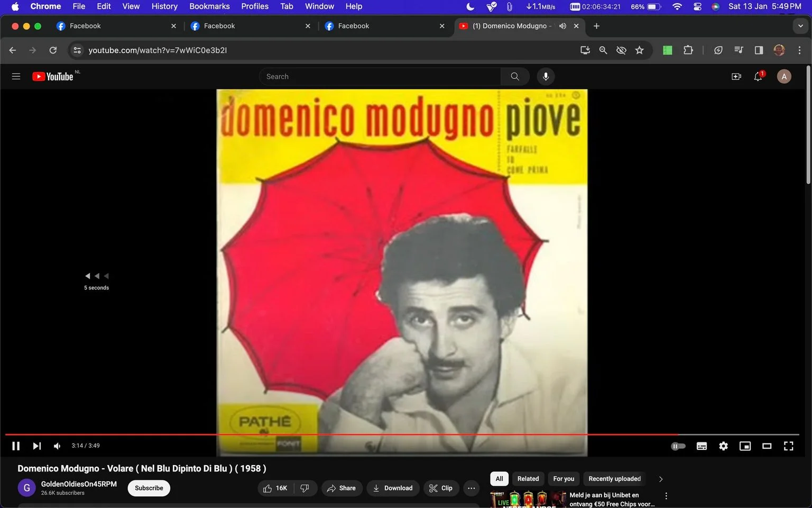Start voice search with microphone icon
The image size is (812, 508).
coord(546,76)
